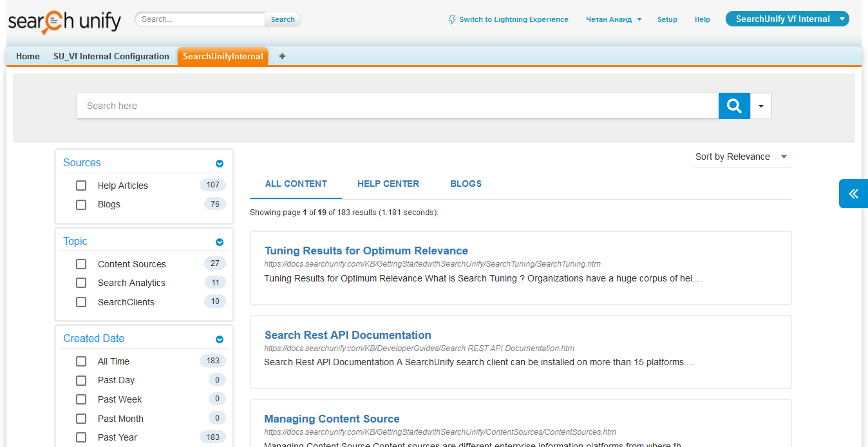The height and width of the screenshot is (447, 868).
Task: Open the SU_Vf Internal Configuration tab
Action: pos(111,56)
